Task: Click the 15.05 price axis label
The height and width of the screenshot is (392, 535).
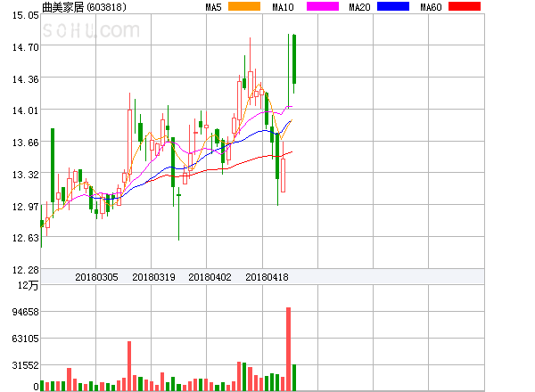Action: tap(26, 15)
